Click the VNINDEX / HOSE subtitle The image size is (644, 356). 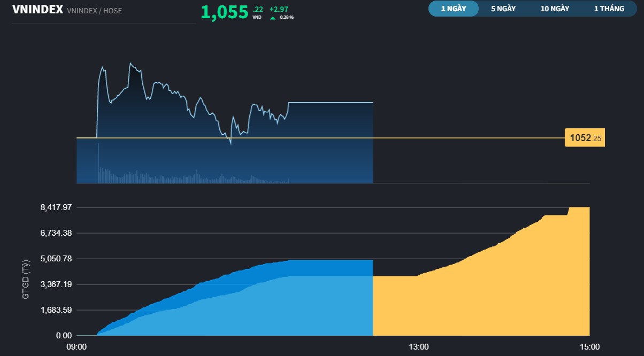point(94,10)
